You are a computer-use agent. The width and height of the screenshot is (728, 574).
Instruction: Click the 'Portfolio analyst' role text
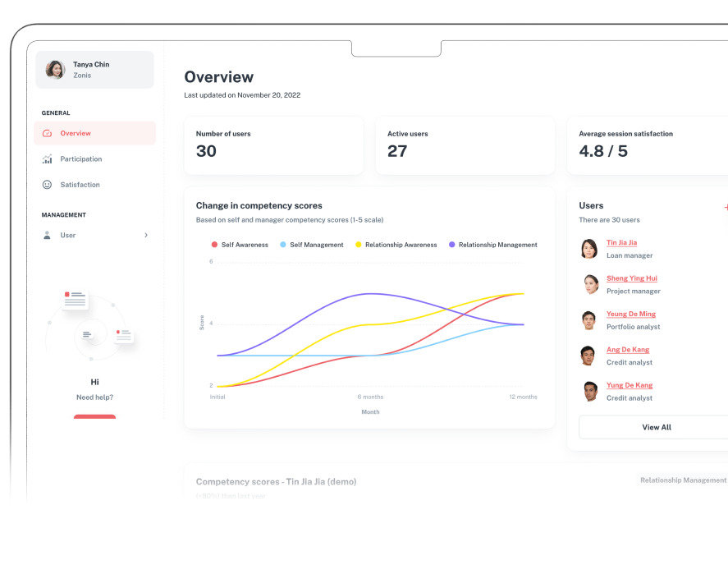tap(634, 327)
